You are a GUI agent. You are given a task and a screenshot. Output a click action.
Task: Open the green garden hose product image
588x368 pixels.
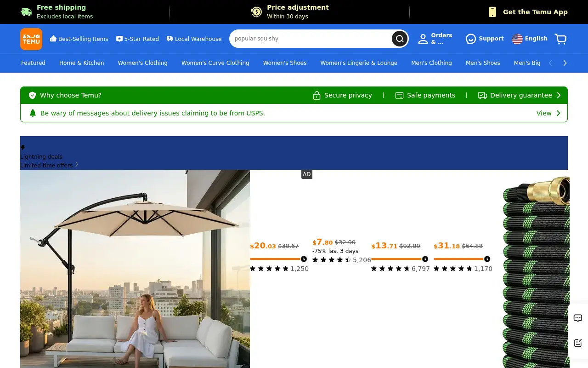click(x=536, y=272)
